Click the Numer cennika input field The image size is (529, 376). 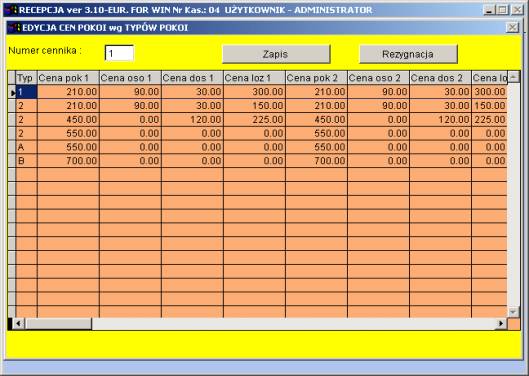(x=119, y=53)
